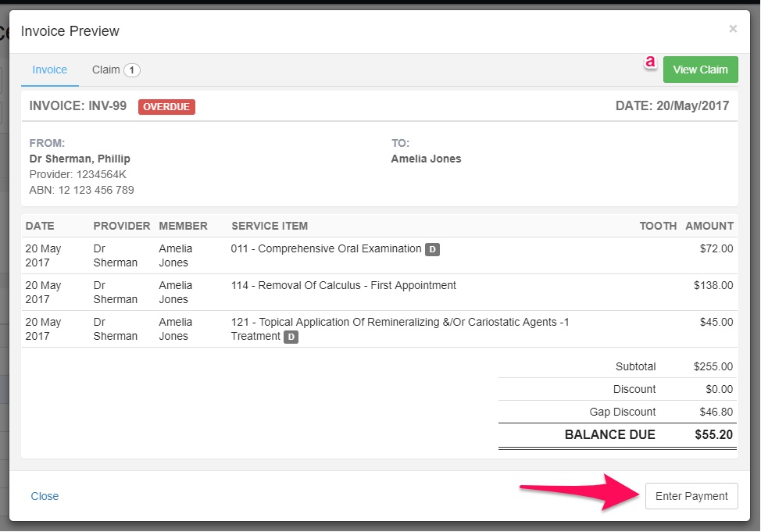Select the 114 Removal Of Calculus row
The width and height of the screenshot is (761, 532).
click(x=380, y=292)
